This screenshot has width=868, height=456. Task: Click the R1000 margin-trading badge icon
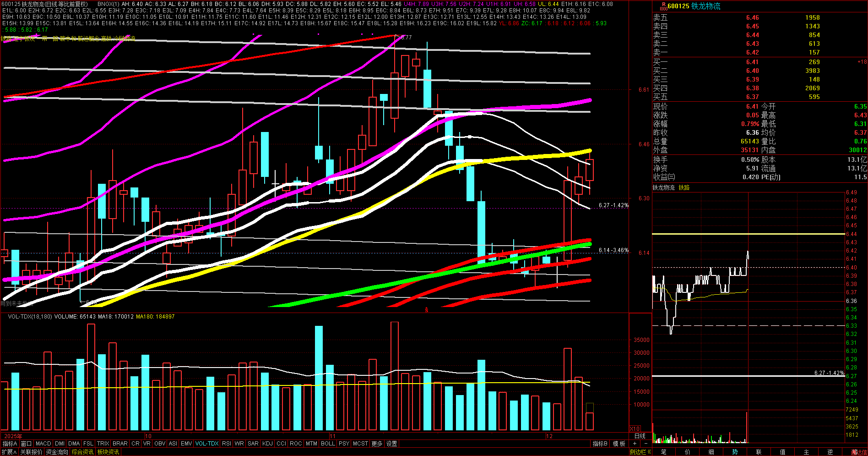pyautogui.click(x=663, y=6)
